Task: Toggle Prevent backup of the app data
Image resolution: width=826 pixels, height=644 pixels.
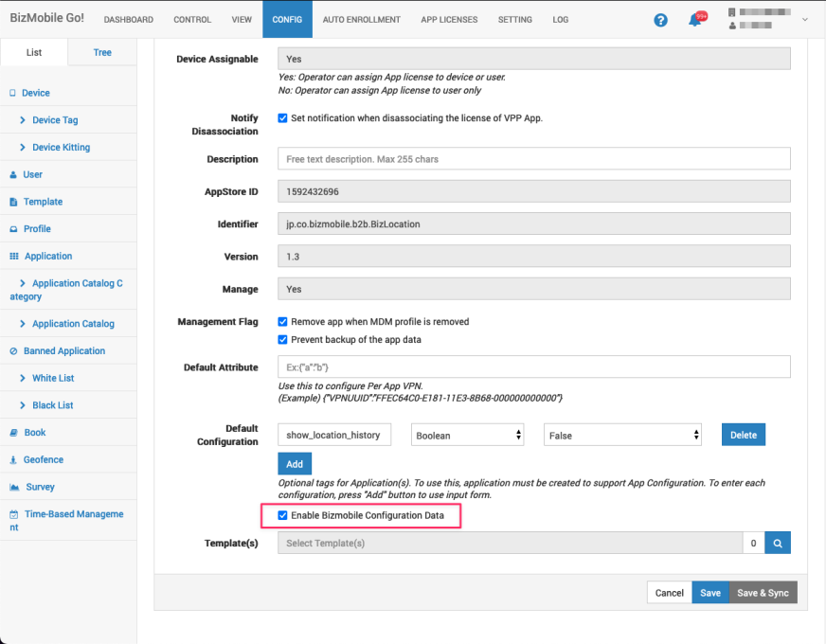Action: coord(283,340)
